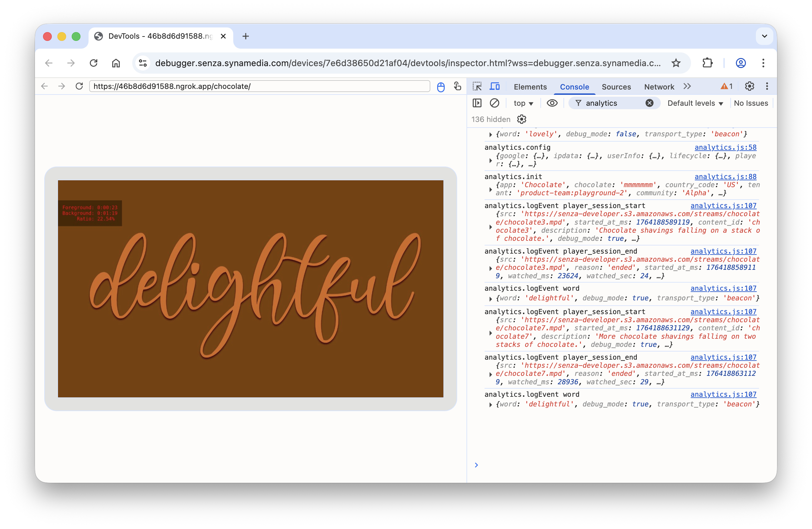Create a live expression via the eye icon

click(552, 103)
